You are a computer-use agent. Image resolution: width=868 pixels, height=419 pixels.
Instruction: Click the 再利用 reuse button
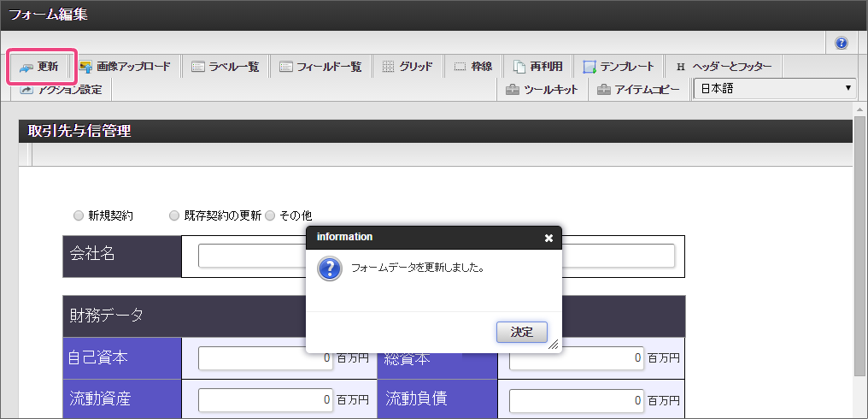tap(537, 67)
